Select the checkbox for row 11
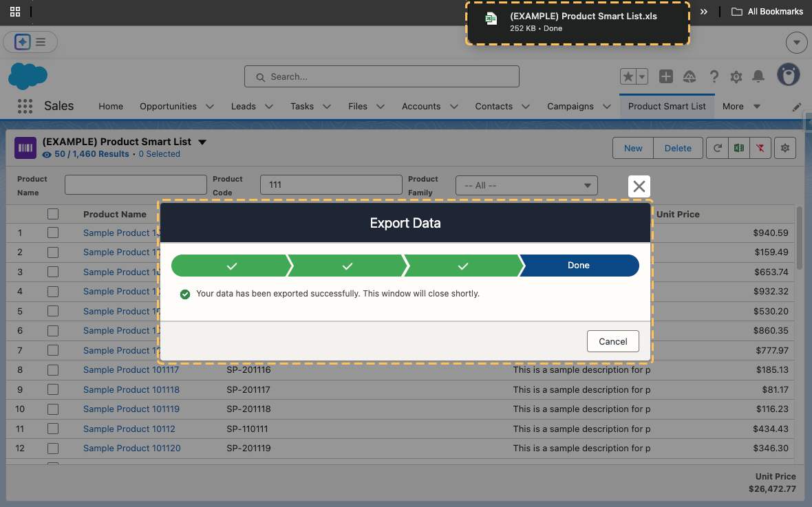Viewport: 812px width, 507px height. (x=53, y=429)
